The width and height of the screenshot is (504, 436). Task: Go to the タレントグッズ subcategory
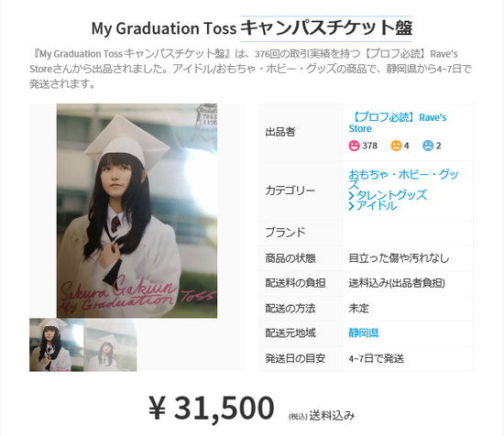[391, 195]
